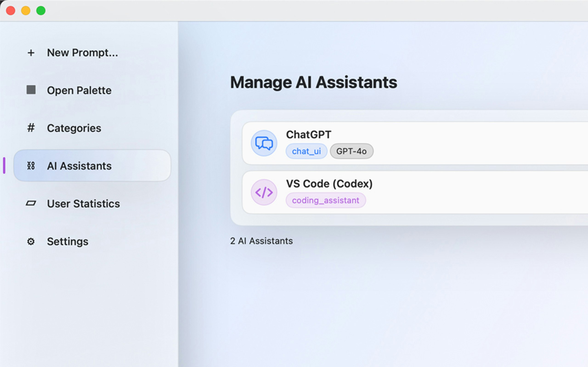Click the User Statistics icon
Image resolution: width=588 pixels, height=367 pixels.
(x=31, y=203)
